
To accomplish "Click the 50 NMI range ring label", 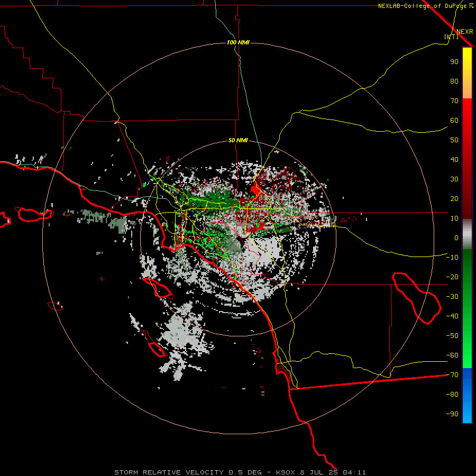I will (x=239, y=140).
